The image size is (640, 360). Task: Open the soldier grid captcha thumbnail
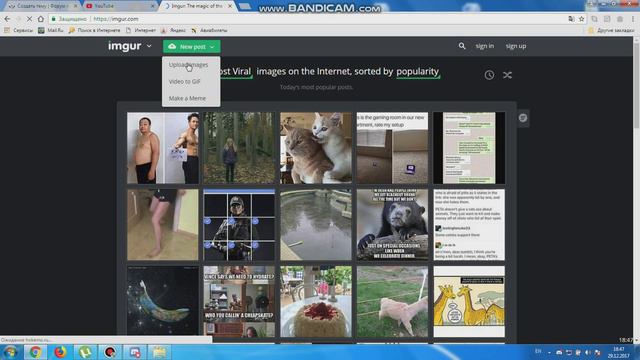tap(239, 224)
